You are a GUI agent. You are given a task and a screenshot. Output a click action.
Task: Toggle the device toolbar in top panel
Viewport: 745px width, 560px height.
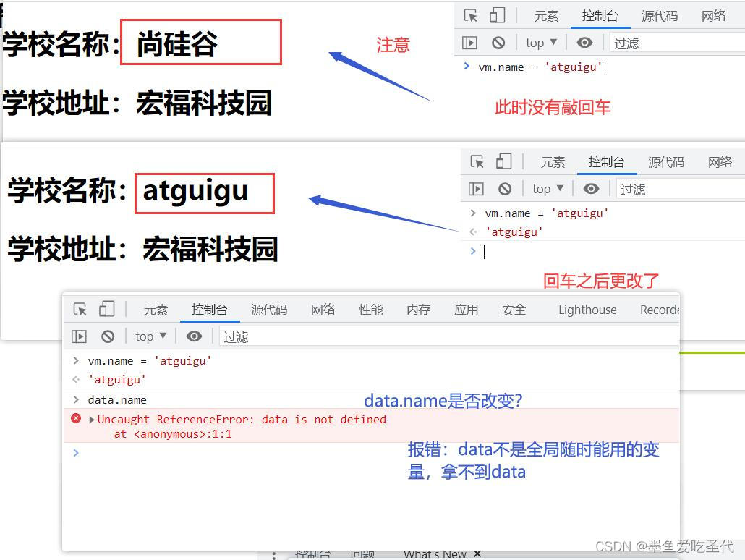[496, 15]
